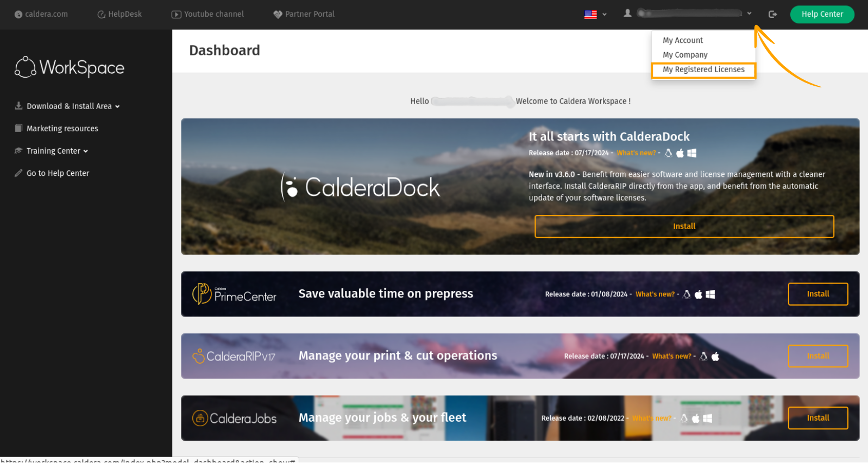Click the CalderaDock logo on the banner
The height and width of the screenshot is (463, 868).
[360, 187]
